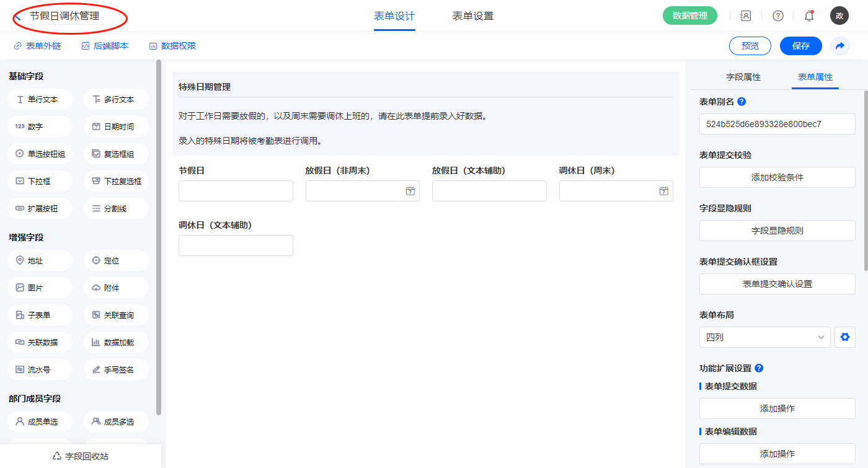Click the help icon next to 表单别名
This screenshot has height=468, width=868.
click(x=742, y=102)
